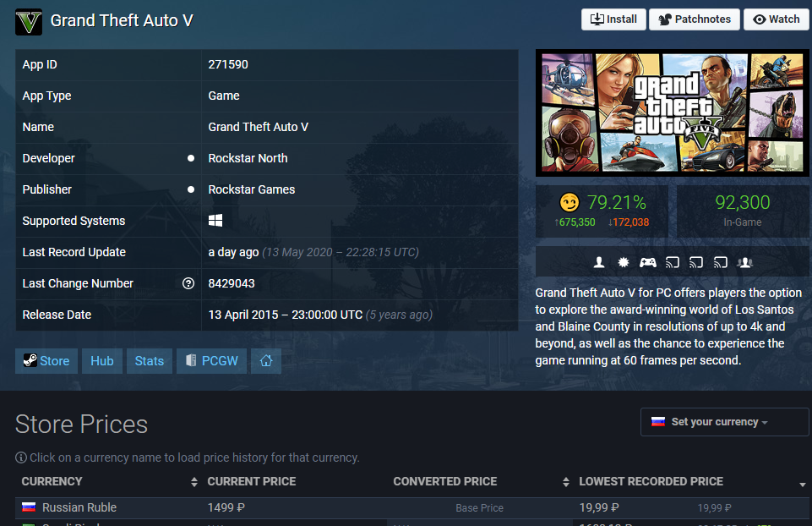The image size is (812, 526).
Task: Click the Last Change Number help icon
Action: point(188,283)
